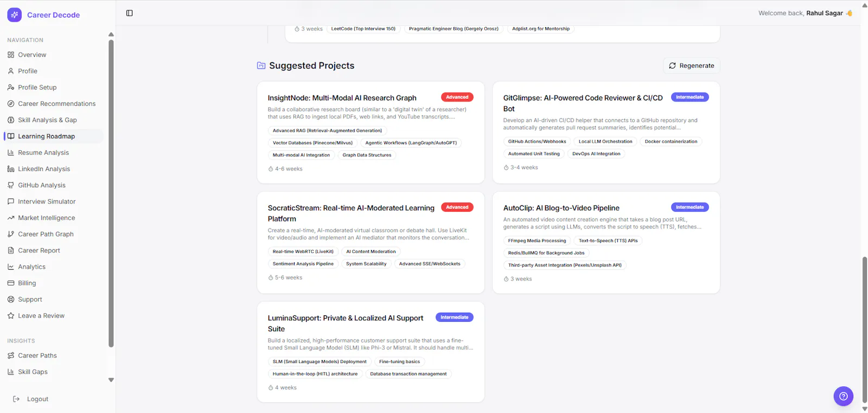Viewport: 868px width, 413px height.
Task: Click the Resume Analysis chart icon
Action: click(x=11, y=153)
